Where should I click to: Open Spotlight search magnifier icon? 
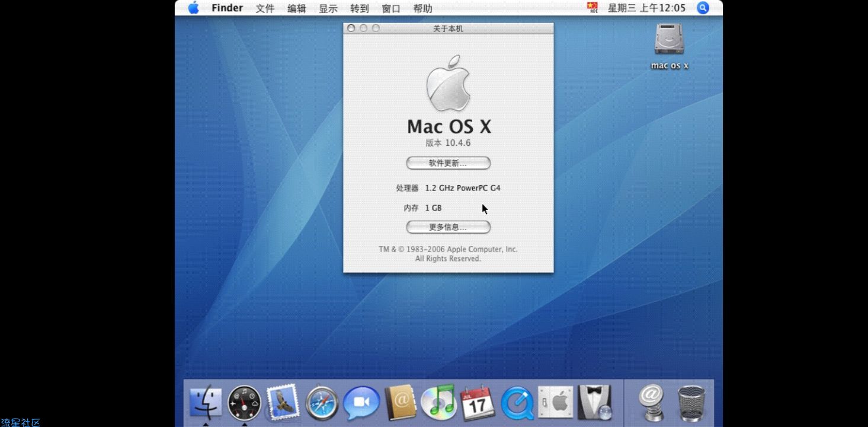click(703, 8)
